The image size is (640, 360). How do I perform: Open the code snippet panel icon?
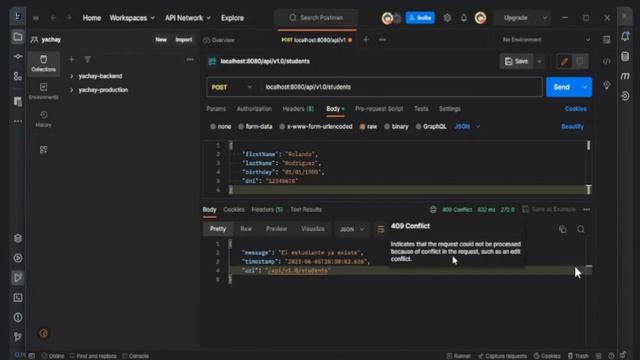coord(607,61)
